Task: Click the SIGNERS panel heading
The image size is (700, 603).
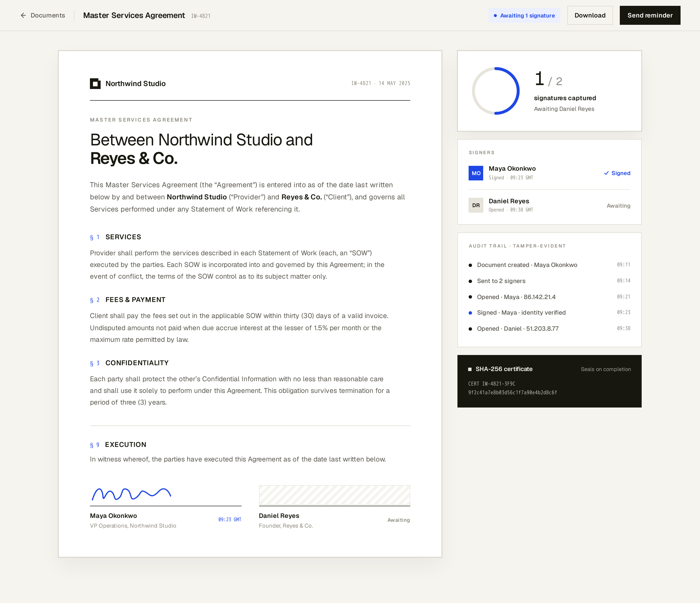Action: (x=481, y=153)
